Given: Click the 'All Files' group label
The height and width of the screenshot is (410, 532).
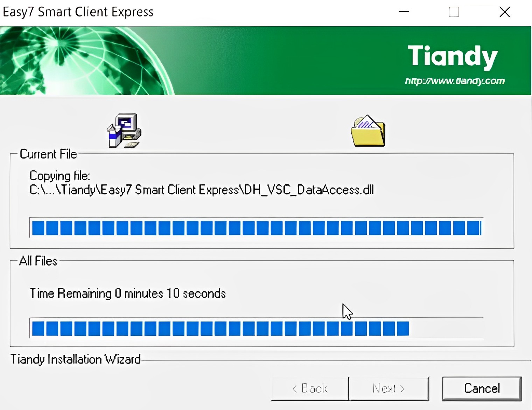Looking at the screenshot, I should pos(38,261).
